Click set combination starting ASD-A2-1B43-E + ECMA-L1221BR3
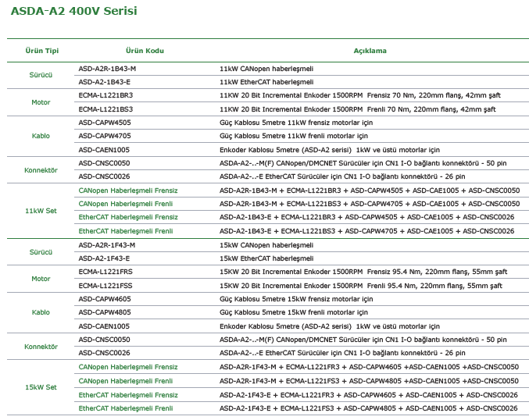The image size is (529, 420). click(367, 217)
